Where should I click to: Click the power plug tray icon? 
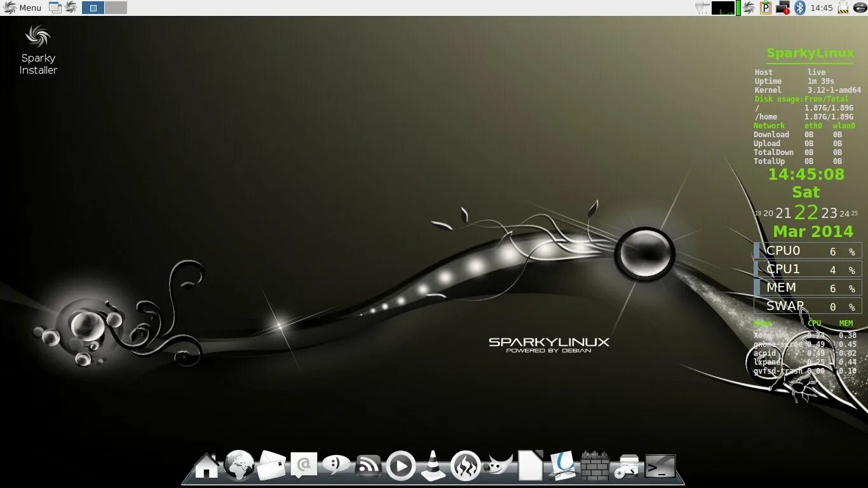[x=702, y=8]
